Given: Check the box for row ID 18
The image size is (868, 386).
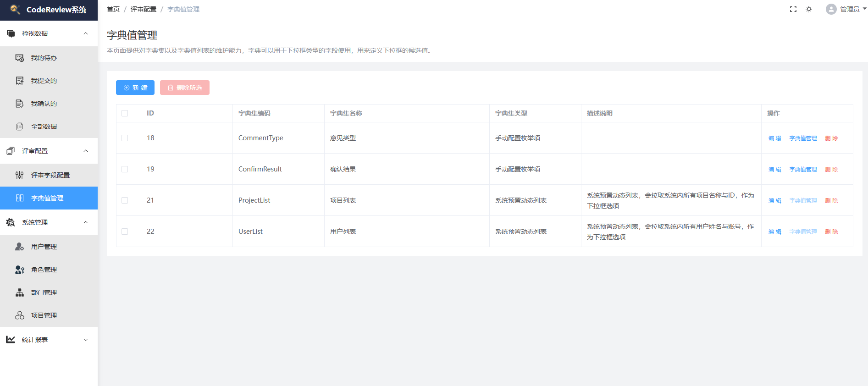Looking at the screenshot, I should click(x=125, y=138).
